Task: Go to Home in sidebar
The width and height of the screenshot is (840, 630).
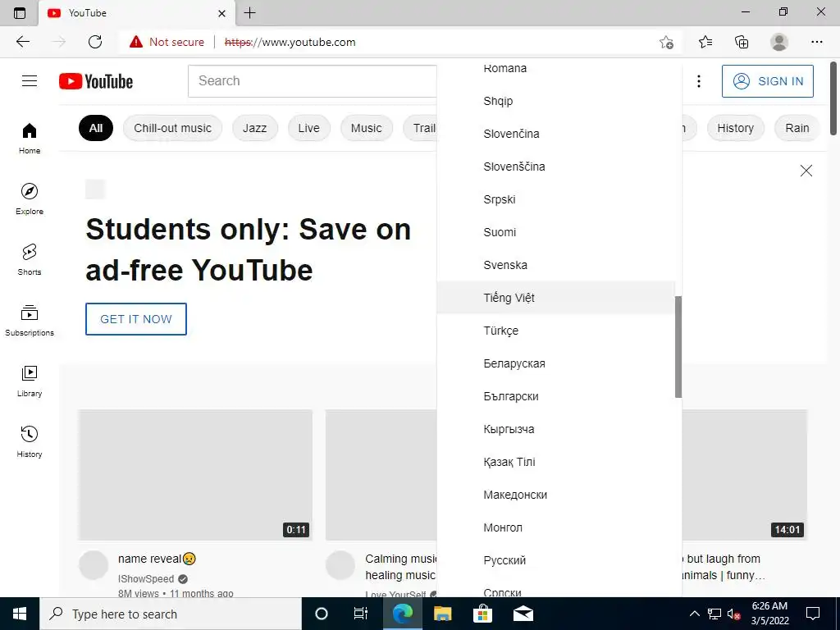Action: pyautogui.click(x=30, y=138)
